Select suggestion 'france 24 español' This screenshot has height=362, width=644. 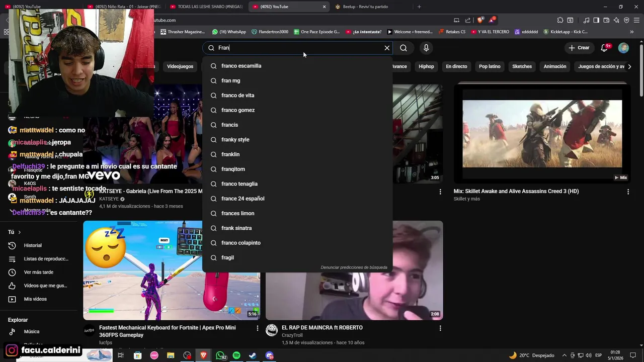[x=297, y=199]
